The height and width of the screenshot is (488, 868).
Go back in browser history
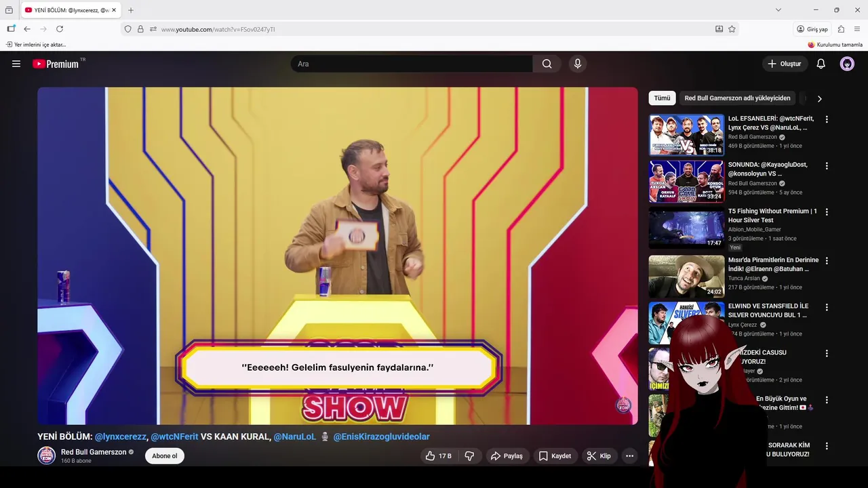click(27, 29)
